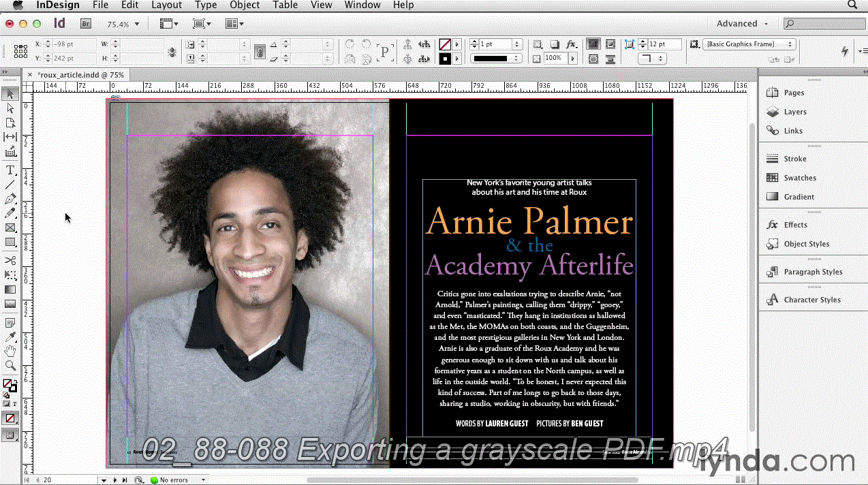Image resolution: width=868 pixels, height=485 pixels.
Task: Open the Arrange Documents dropdown
Action: [234, 24]
